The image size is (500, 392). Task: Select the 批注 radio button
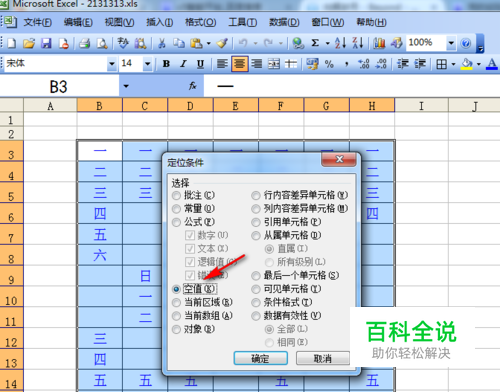[176, 195]
